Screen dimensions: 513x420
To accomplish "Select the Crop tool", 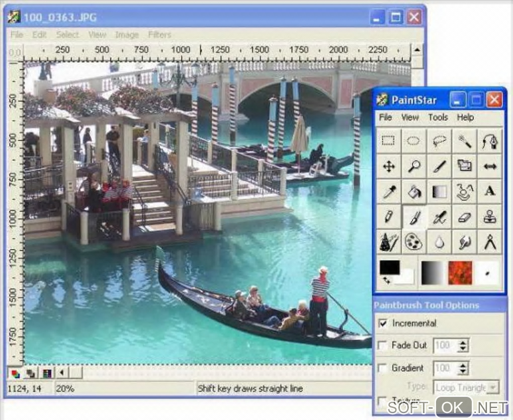I will [x=464, y=166].
